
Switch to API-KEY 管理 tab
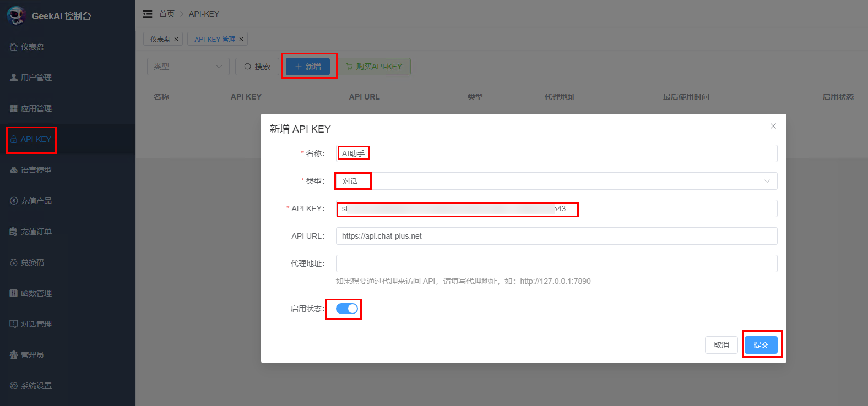pyautogui.click(x=215, y=39)
